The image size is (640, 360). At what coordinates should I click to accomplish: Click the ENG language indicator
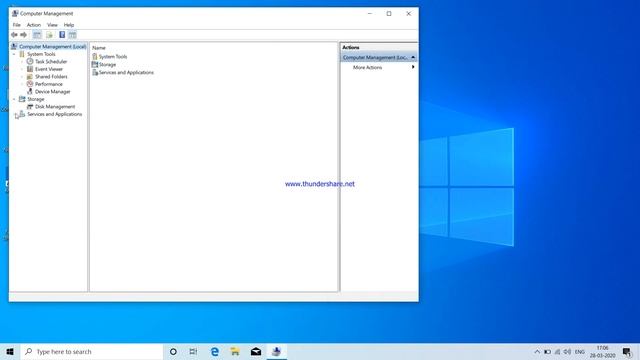[580, 351]
